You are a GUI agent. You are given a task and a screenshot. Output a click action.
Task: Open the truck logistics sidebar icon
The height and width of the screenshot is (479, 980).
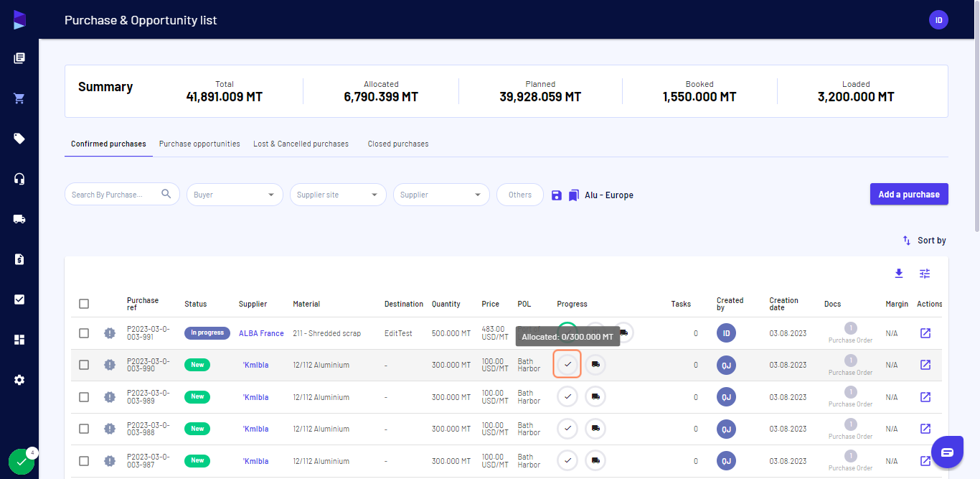pos(19,219)
